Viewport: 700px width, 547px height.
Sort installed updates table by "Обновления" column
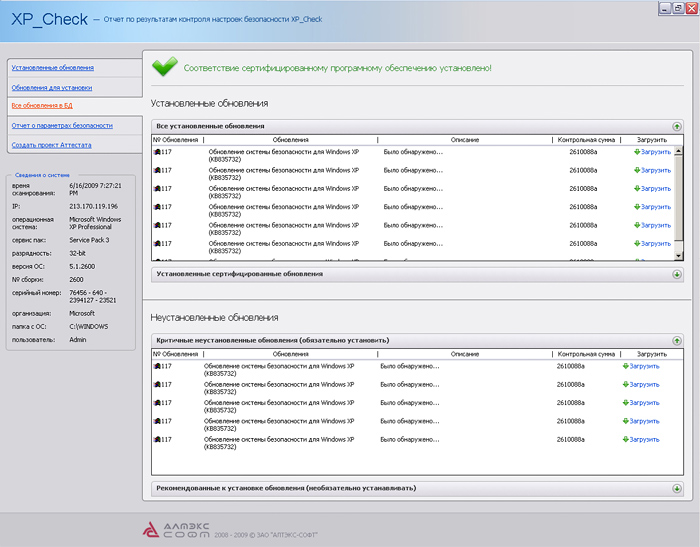pos(291,140)
